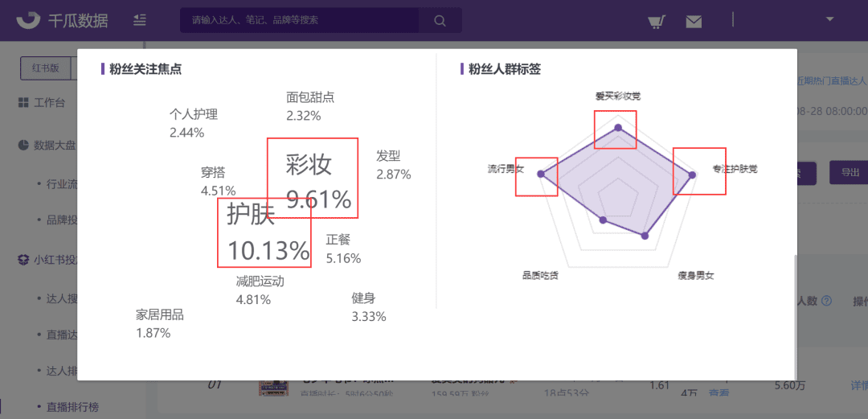The height and width of the screenshot is (419, 868).
Task: Click 穿搭 4.51% in the word cloud
Action: point(218,181)
